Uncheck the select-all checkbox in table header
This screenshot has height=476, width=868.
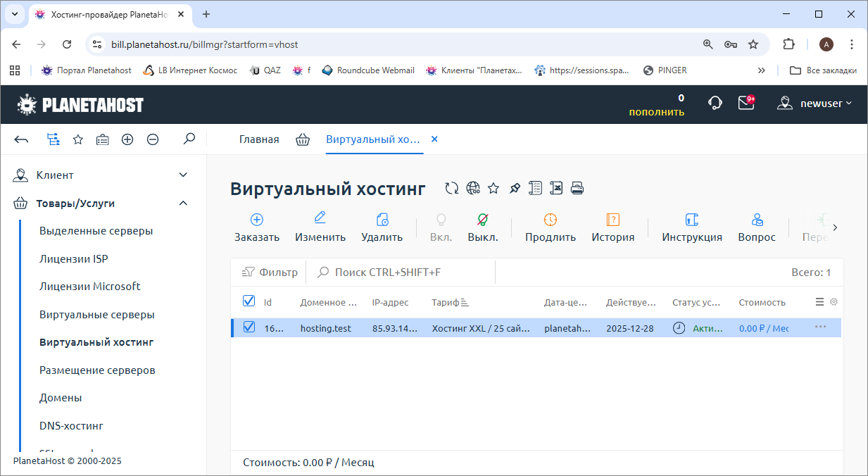pos(249,301)
